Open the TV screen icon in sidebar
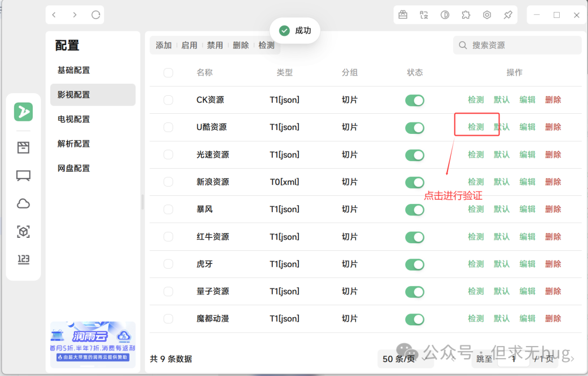The height and width of the screenshot is (376, 588). click(x=23, y=175)
